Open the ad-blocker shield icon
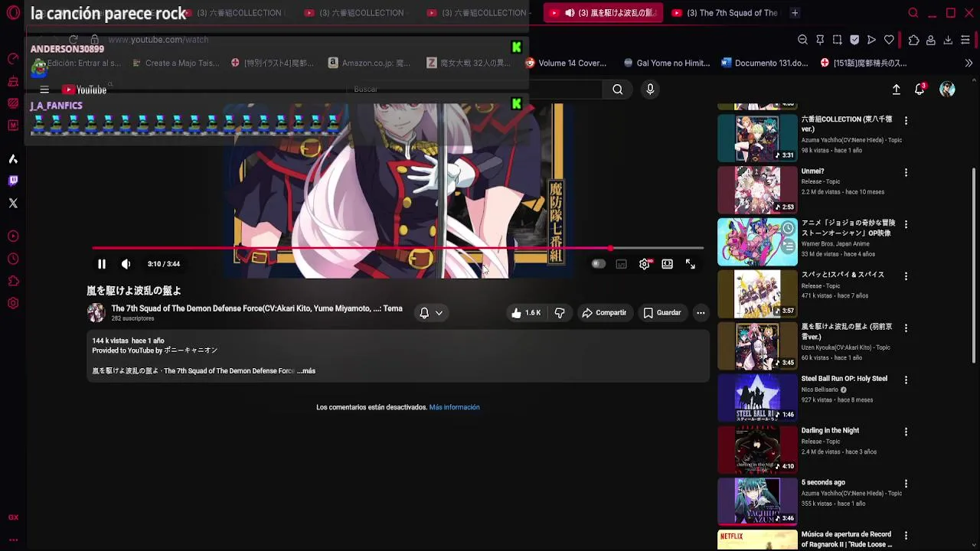The image size is (980, 551). tap(854, 40)
